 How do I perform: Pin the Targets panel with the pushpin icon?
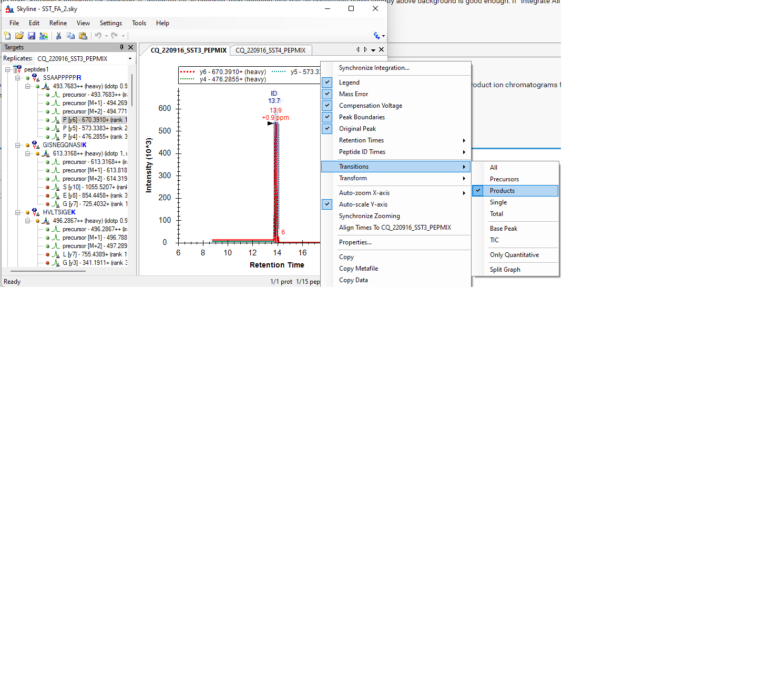(121, 47)
